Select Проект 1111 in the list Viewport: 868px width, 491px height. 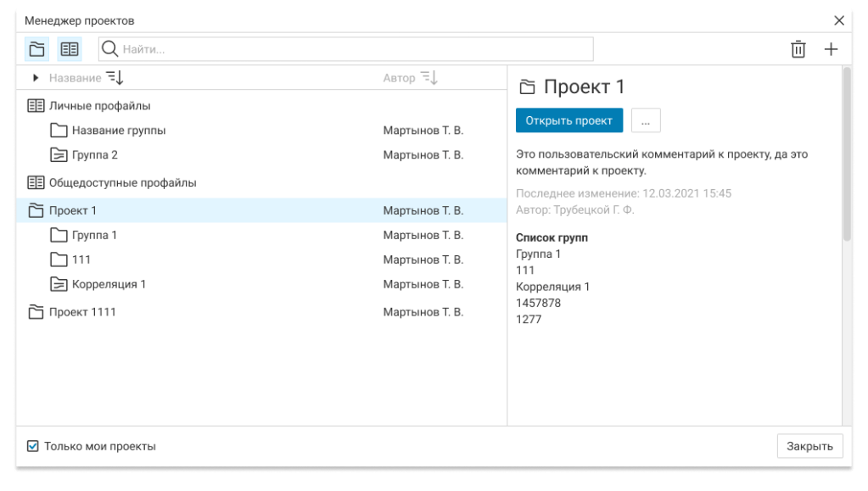click(x=82, y=312)
